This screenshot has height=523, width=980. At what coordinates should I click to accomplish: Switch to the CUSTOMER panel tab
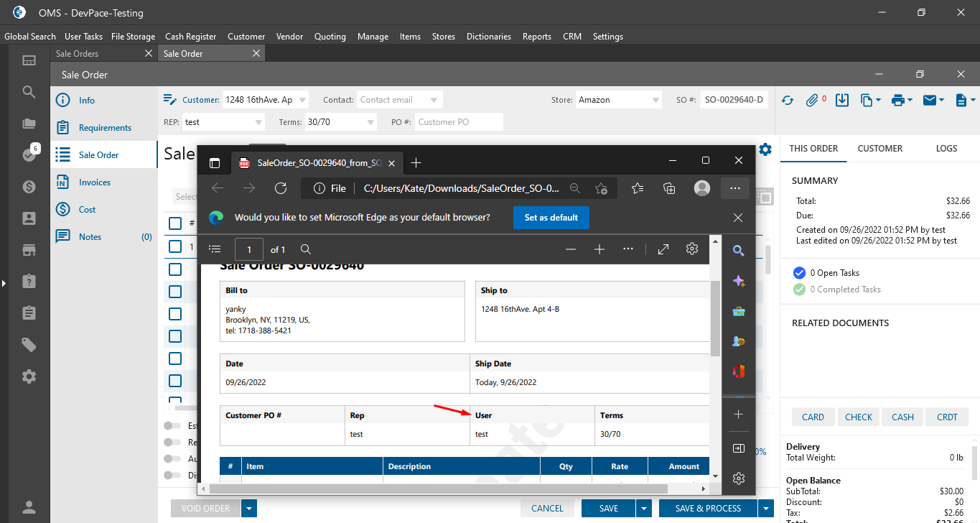pyautogui.click(x=879, y=149)
